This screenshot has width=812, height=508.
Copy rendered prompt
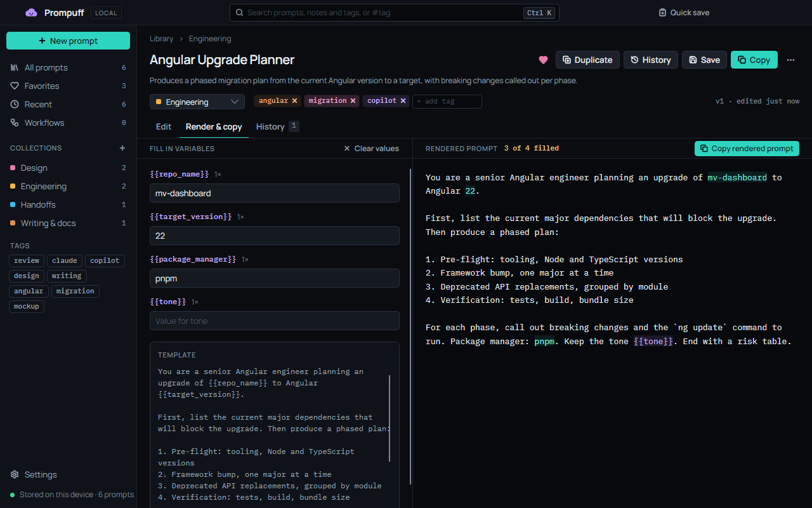pos(747,149)
